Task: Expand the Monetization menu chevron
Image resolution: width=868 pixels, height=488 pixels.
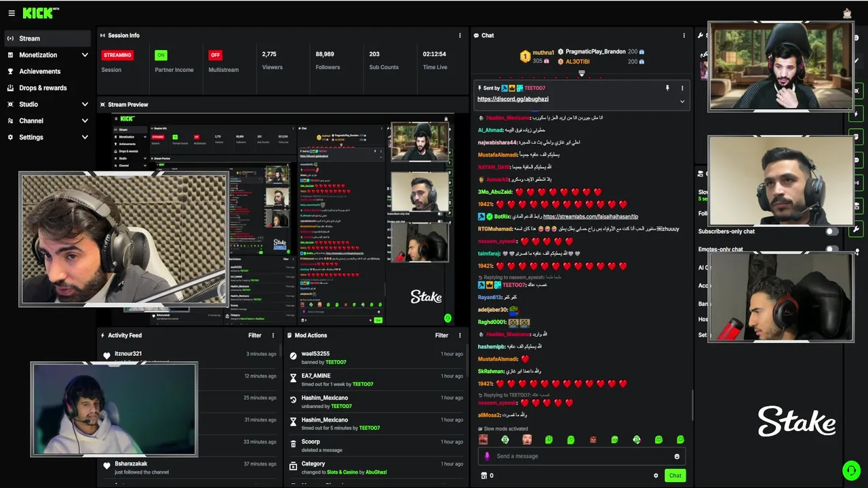Action: pyautogui.click(x=85, y=55)
